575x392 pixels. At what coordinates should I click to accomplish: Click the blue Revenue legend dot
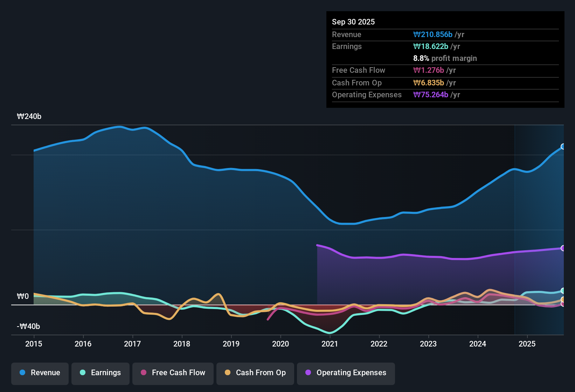click(x=22, y=373)
